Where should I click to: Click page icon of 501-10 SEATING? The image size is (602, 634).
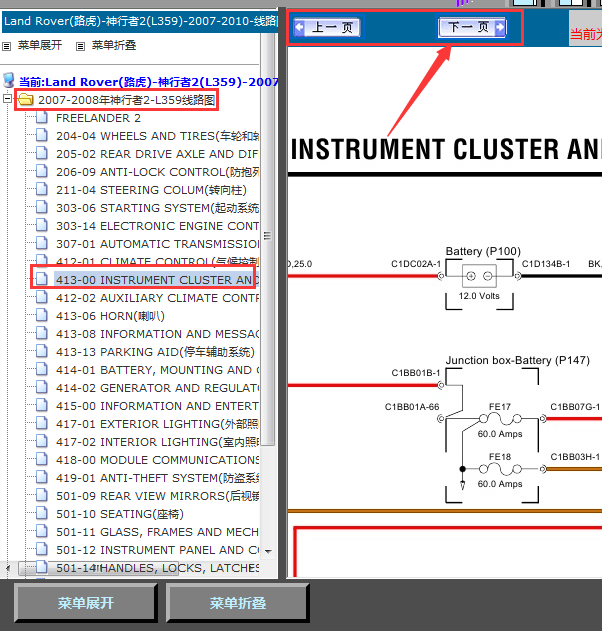(42, 513)
